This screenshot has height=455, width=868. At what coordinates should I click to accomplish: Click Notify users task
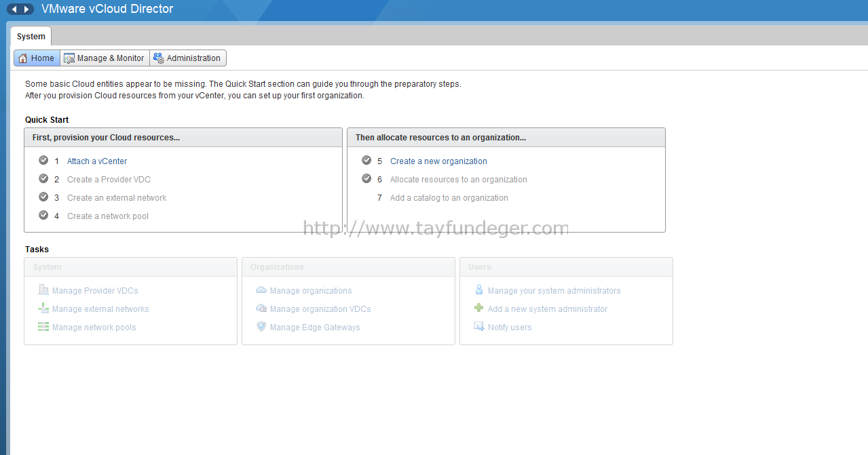point(510,328)
